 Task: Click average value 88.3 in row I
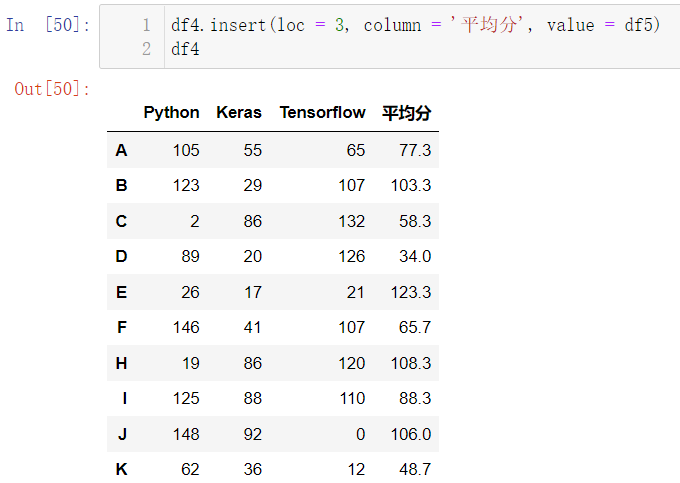coord(415,398)
